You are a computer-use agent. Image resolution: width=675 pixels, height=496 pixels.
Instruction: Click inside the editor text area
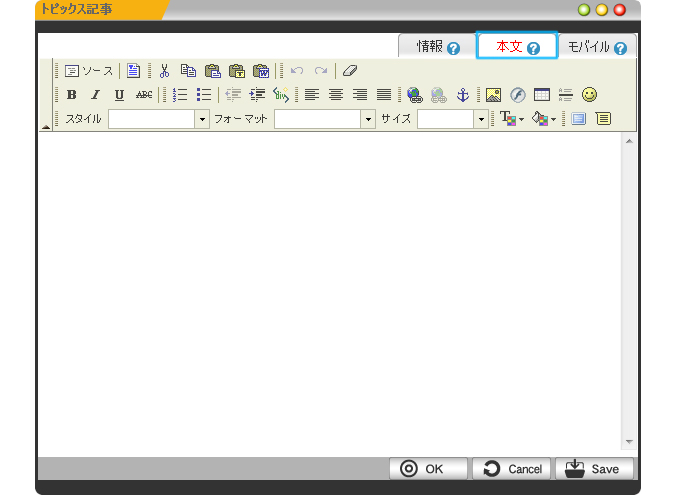(329, 292)
